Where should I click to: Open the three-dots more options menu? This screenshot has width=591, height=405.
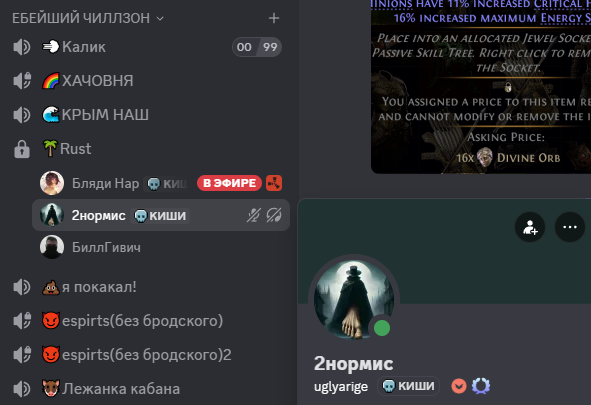coord(570,227)
